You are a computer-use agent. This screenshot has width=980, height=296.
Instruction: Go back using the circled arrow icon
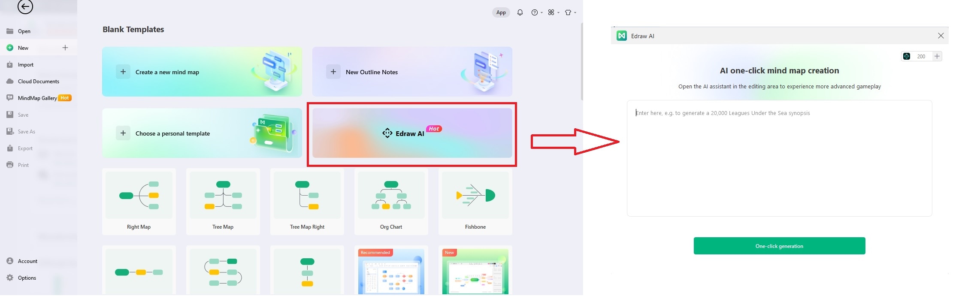(x=25, y=6)
